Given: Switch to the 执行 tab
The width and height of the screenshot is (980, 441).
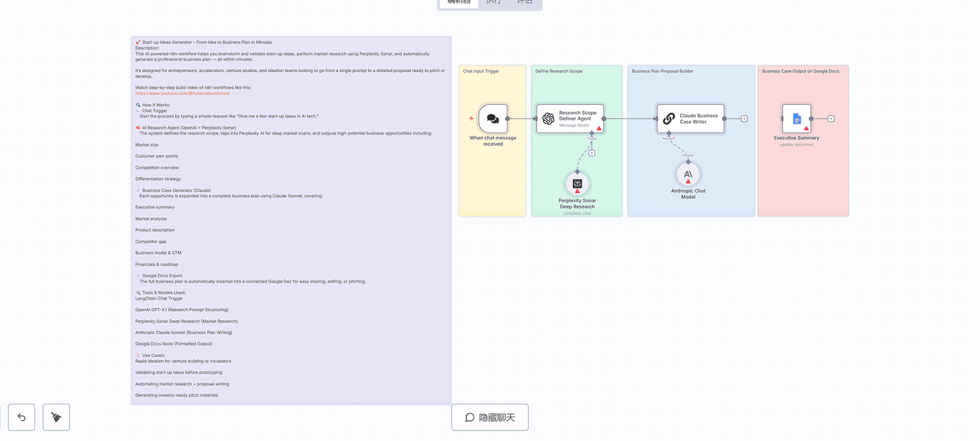Looking at the screenshot, I should [494, 3].
